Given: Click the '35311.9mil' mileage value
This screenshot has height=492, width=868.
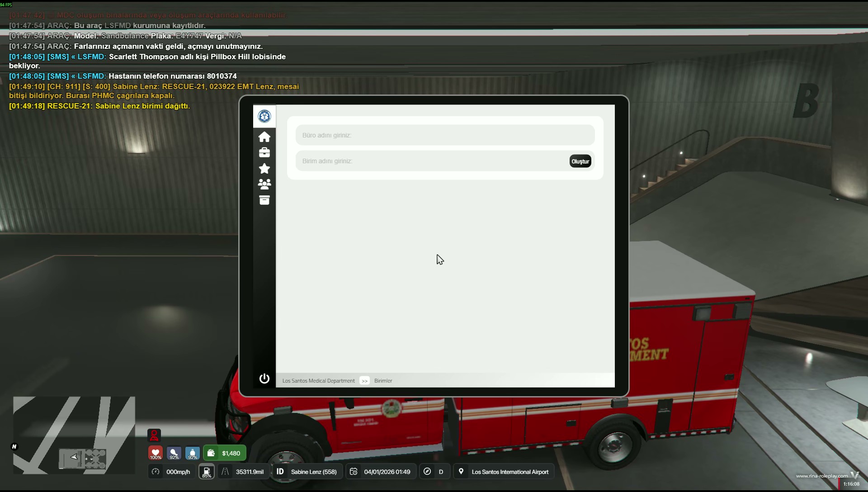Looking at the screenshot, I should tap(250, 472).
